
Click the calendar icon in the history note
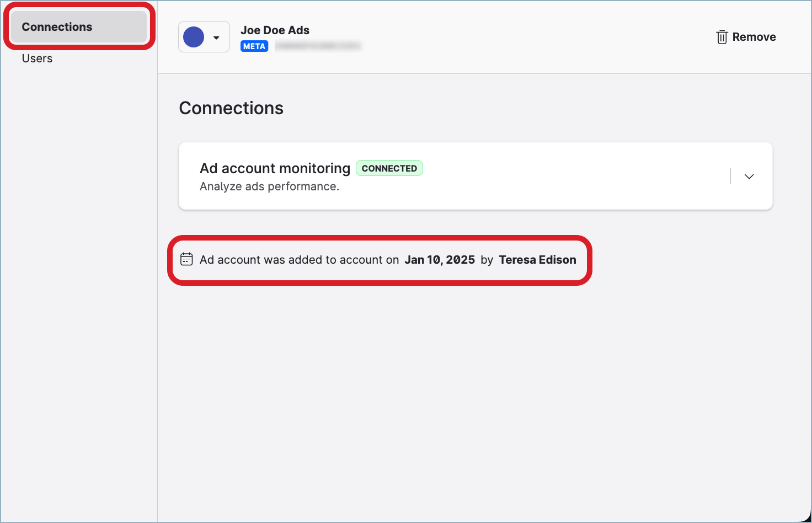[x=187, y=259]
